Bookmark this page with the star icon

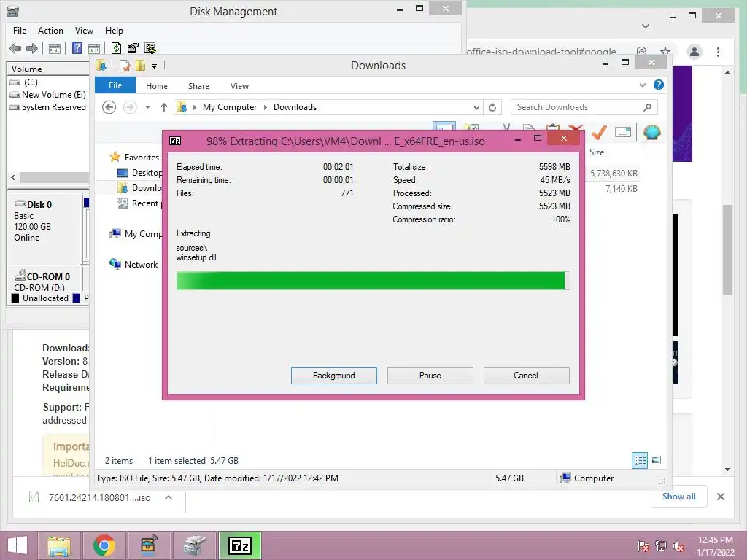pyautogui.click(x=665, y=51)
